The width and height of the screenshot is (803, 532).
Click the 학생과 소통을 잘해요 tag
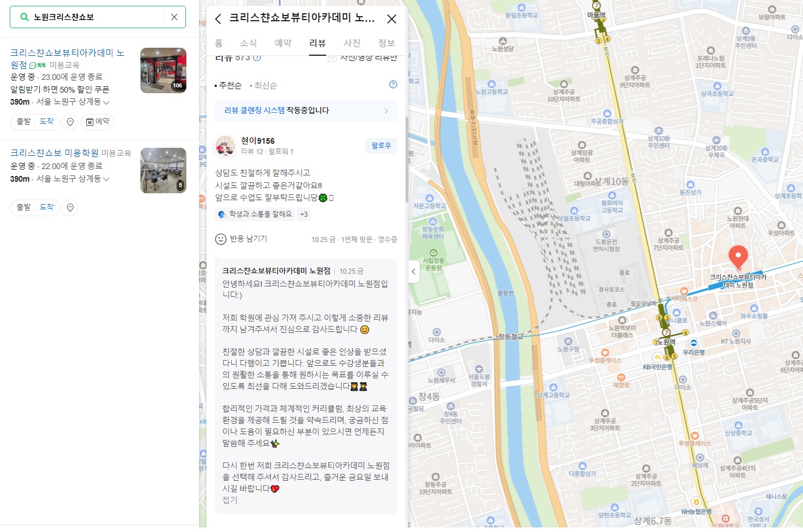[255, 214]
